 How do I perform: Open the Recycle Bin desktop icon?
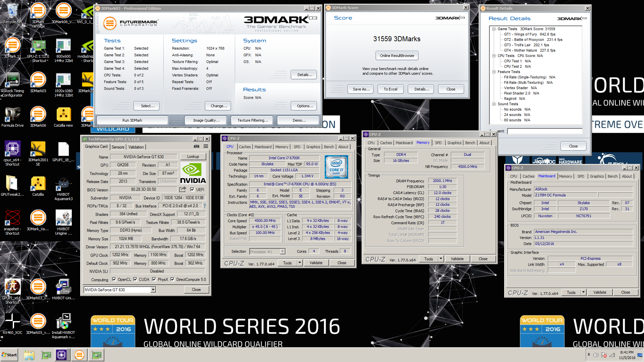click(12, 13)
